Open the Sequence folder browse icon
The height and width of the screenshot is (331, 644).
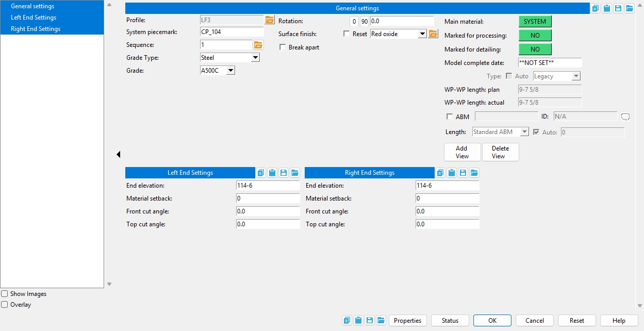258,45
